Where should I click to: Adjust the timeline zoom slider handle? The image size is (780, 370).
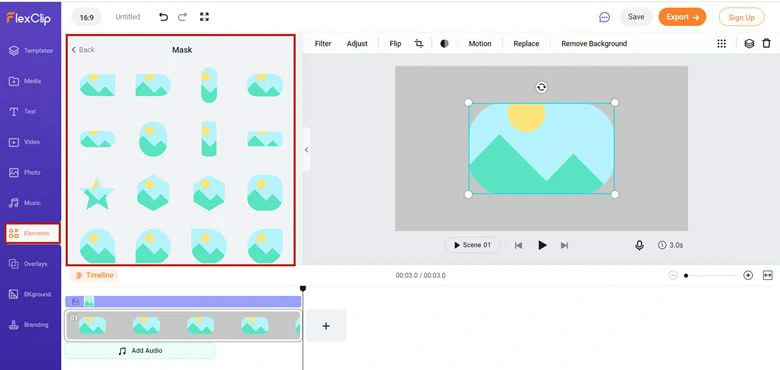tap(686, 276)
